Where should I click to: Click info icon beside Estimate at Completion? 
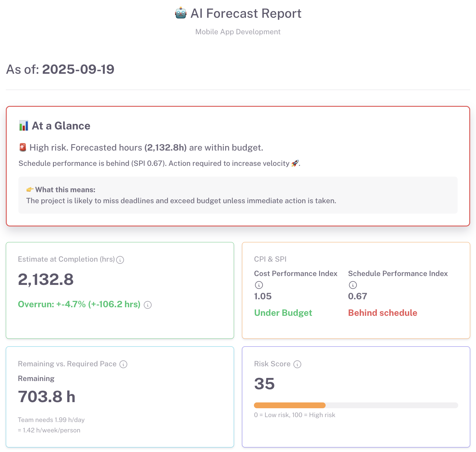coord(120,260)
